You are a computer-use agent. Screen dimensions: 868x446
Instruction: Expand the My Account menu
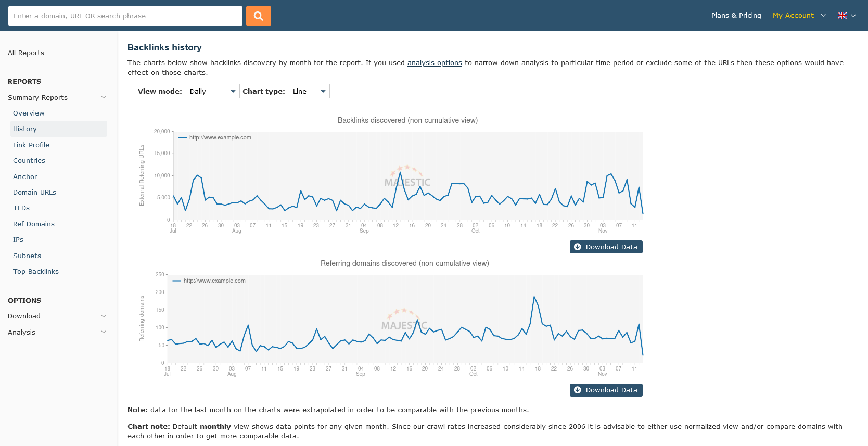click(x=799, y=16)
